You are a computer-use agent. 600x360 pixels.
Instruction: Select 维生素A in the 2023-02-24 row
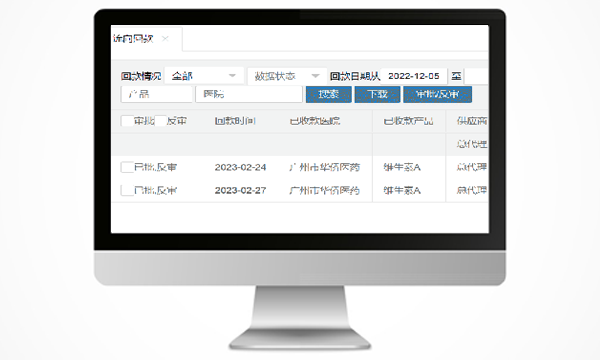coord(402,167)
